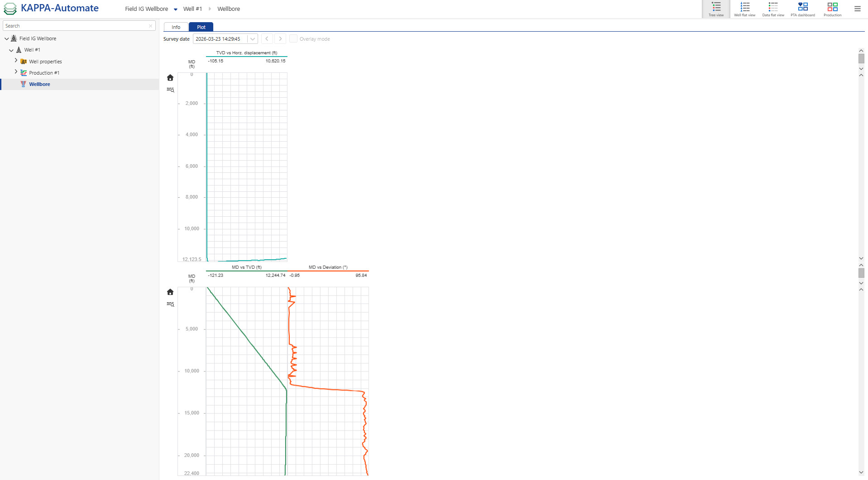868x480 pixels.
Task: Switch to the Tree view
Action: (715, 8)
